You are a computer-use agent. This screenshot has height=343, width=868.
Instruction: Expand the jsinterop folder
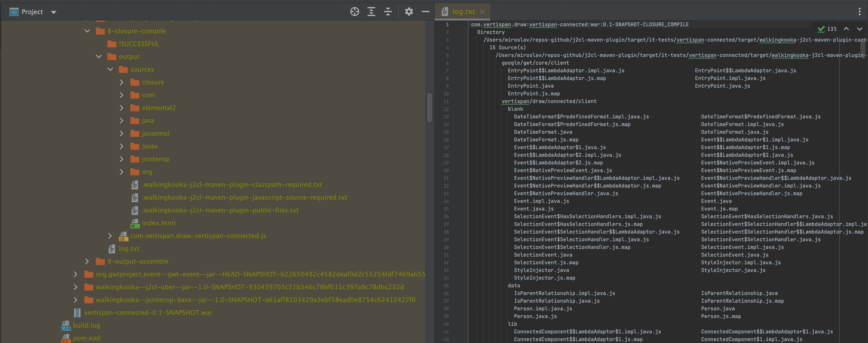tap(122, 159)
